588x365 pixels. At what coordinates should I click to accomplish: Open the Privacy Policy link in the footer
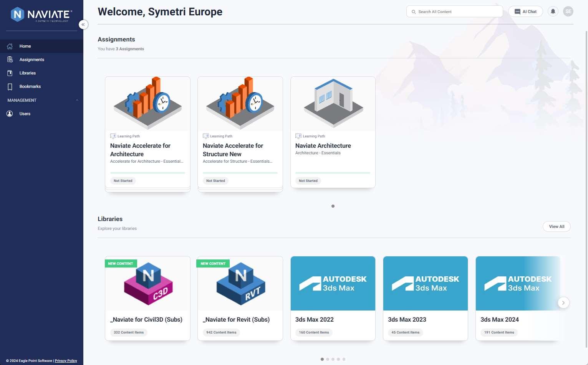(66, 361)
